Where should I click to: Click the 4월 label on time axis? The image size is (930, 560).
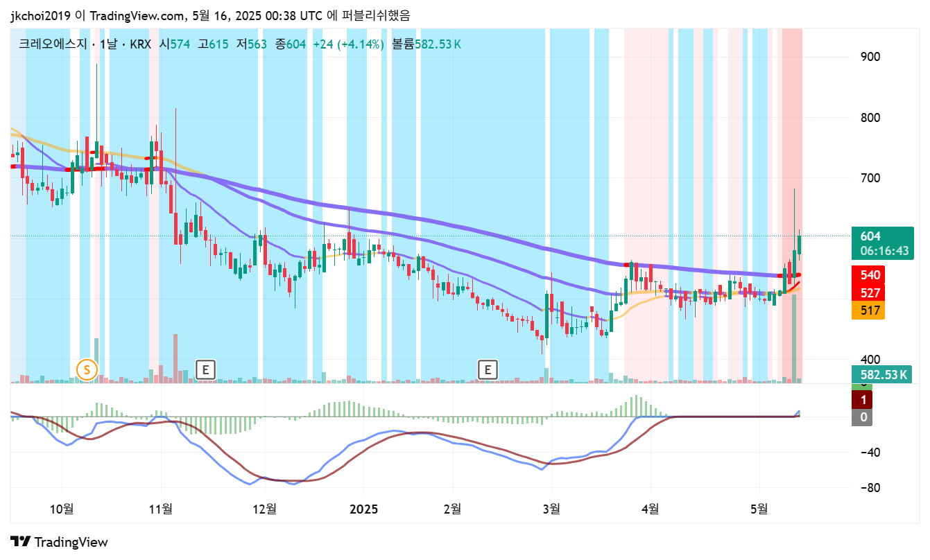[651, 509]
